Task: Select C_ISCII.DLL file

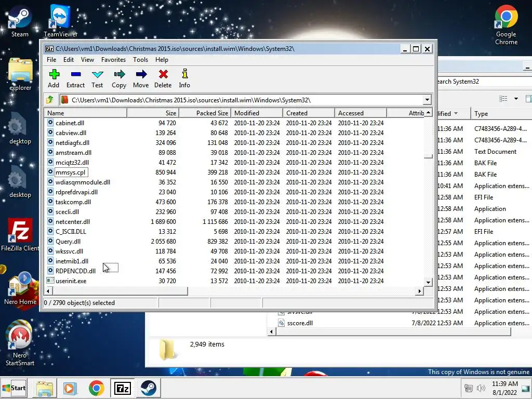Action: [x=71, y=232]
